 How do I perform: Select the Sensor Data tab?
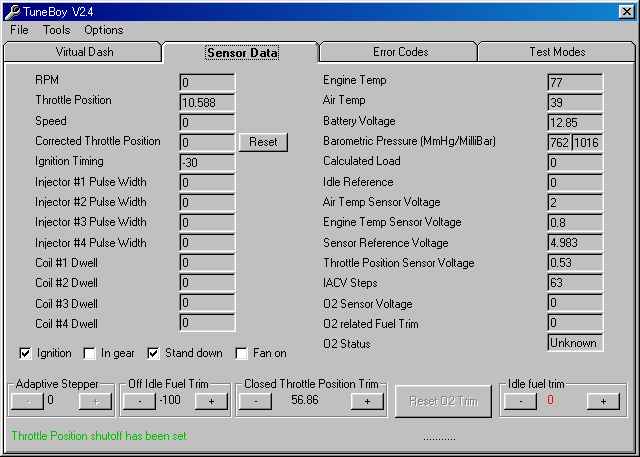(242, 53)
